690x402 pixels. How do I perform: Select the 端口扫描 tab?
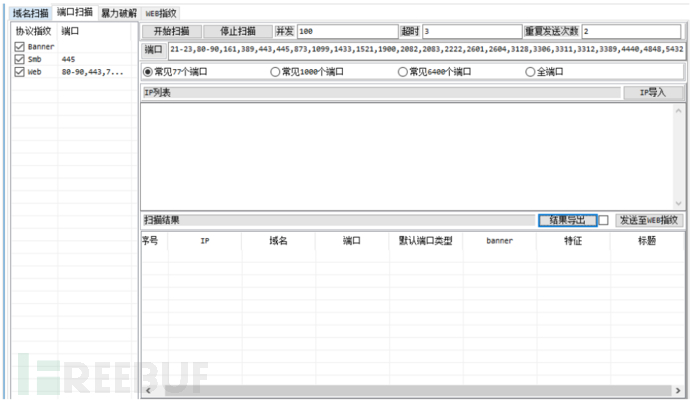pos(75,12)
